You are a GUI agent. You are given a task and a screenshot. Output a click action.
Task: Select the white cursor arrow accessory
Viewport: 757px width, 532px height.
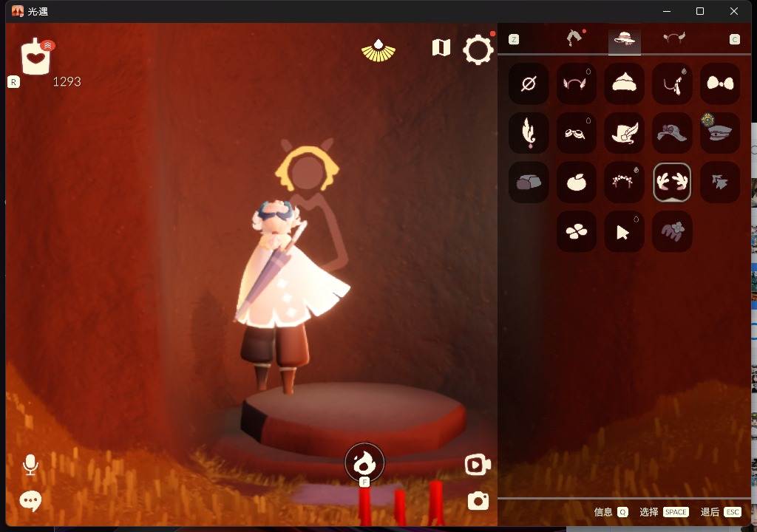pyautogui.click(x=624, y=232)
